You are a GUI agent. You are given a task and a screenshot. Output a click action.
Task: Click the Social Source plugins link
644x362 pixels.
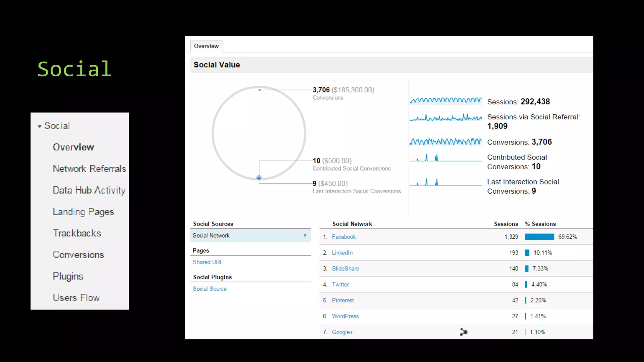coord(209,289)
